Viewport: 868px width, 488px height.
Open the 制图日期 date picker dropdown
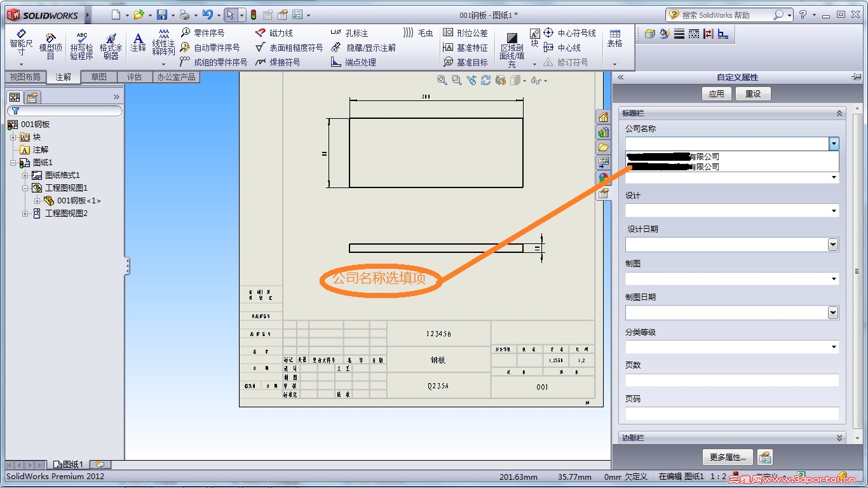coord(834,313)
